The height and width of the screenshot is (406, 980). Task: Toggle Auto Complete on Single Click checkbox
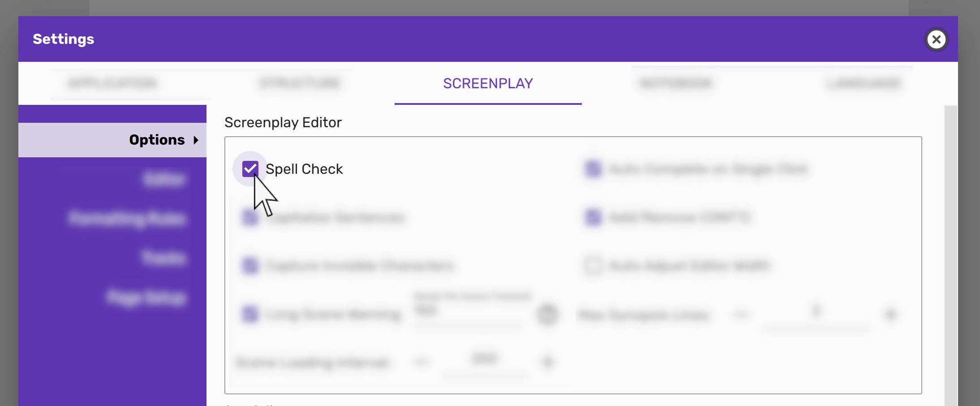(593, 169)
